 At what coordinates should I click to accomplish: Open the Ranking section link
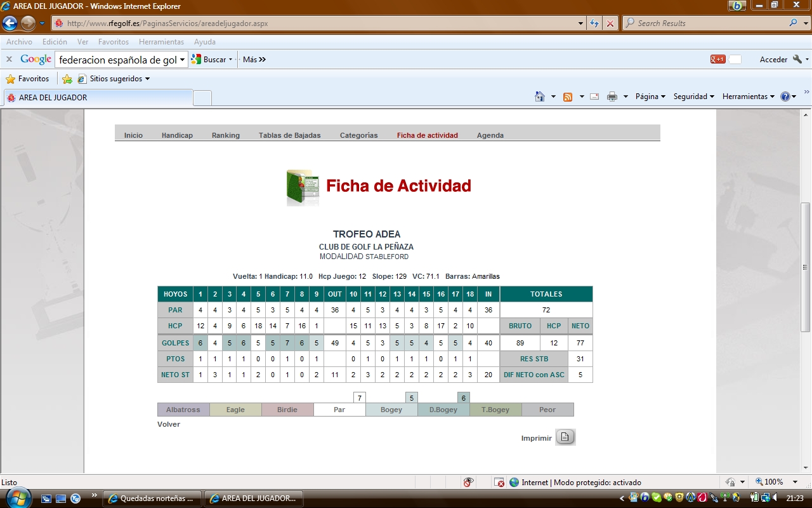[226, 135]
